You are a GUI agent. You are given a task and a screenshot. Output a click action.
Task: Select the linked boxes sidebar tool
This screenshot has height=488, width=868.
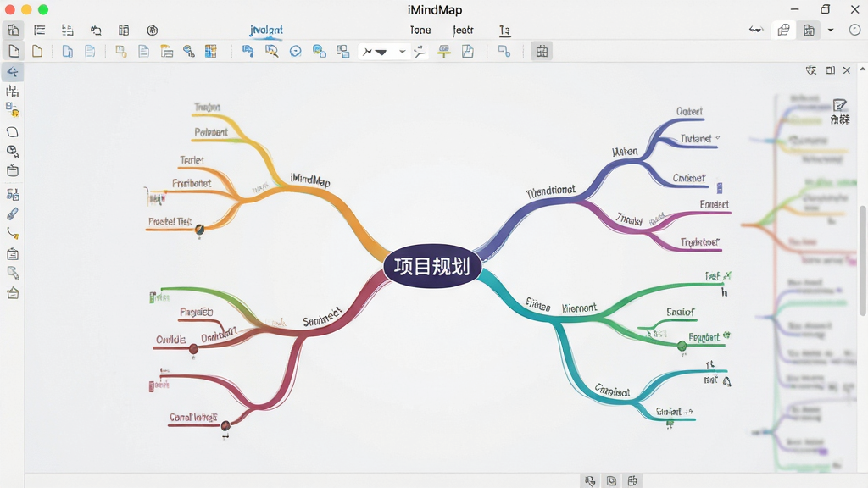(12, 194)
